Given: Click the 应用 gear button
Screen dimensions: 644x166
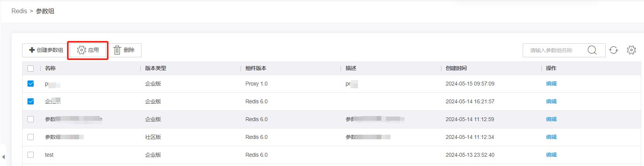Looking at the screenshot, I should point(88,50).
